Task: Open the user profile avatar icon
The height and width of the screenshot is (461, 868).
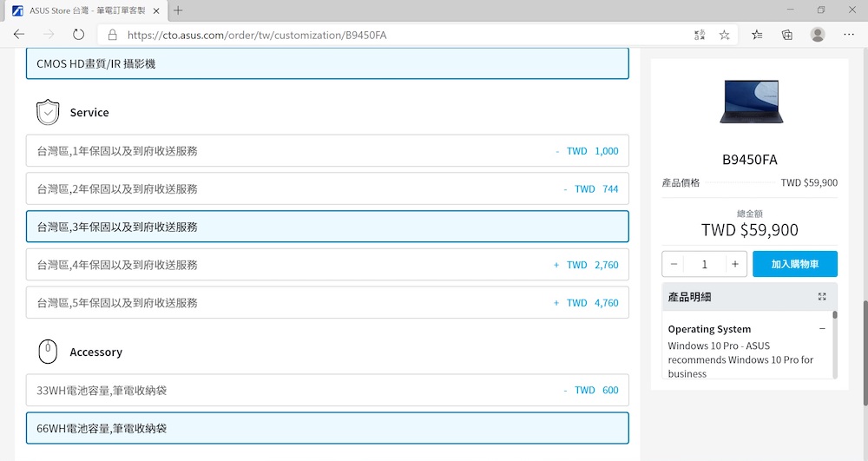Action: (x=818, y=35)
